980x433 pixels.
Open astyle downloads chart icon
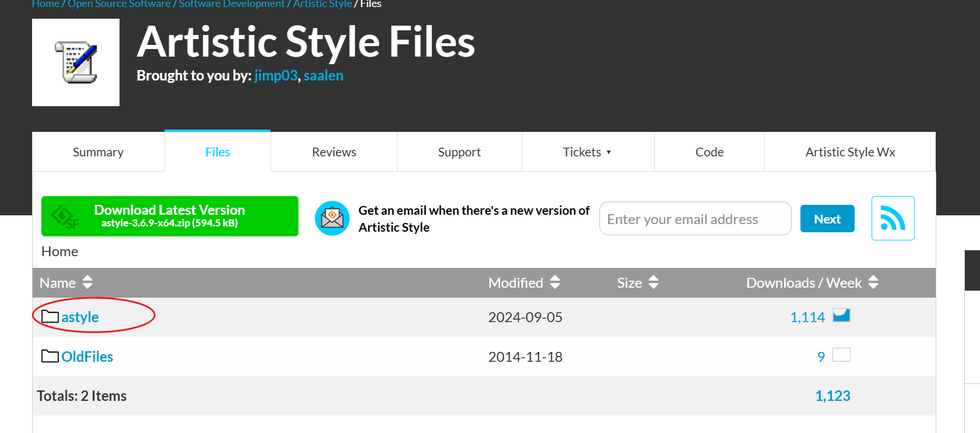point(841,316)
